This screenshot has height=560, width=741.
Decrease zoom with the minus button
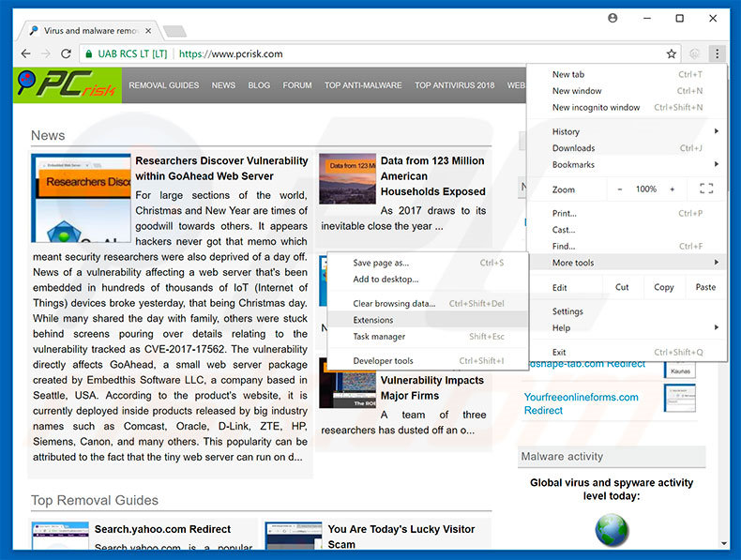click(619, 189)
